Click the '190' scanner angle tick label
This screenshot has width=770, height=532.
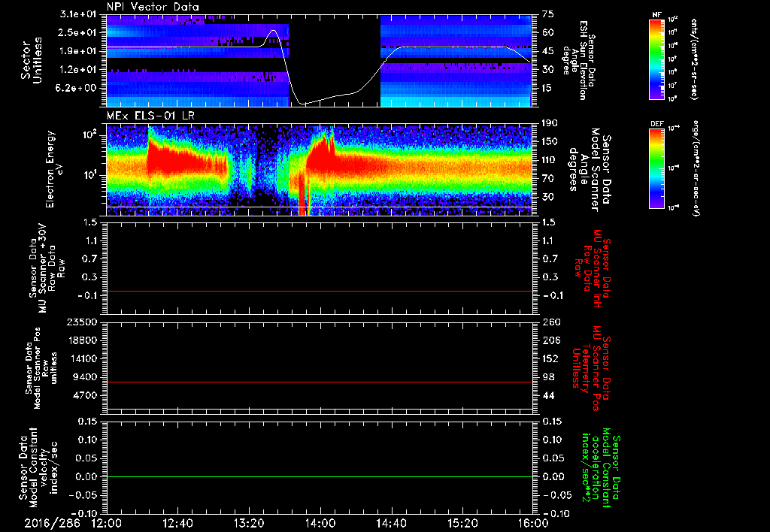(x=550, y=123)
